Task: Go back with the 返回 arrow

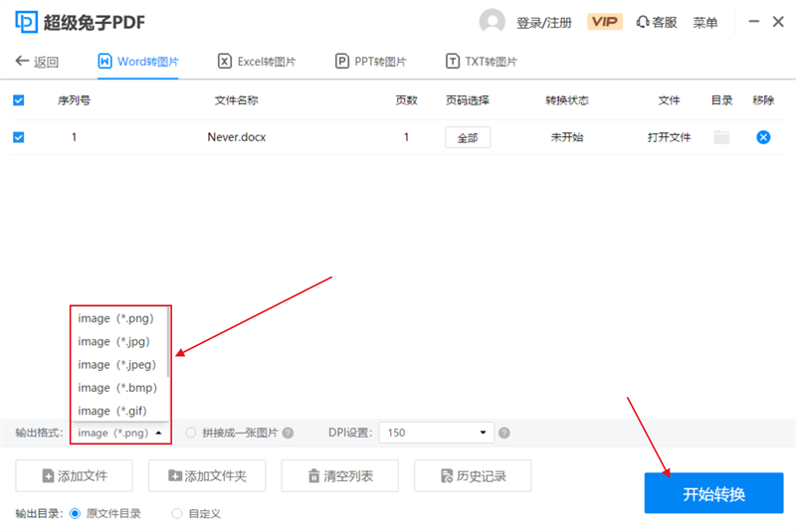Action: pos(37,62)
